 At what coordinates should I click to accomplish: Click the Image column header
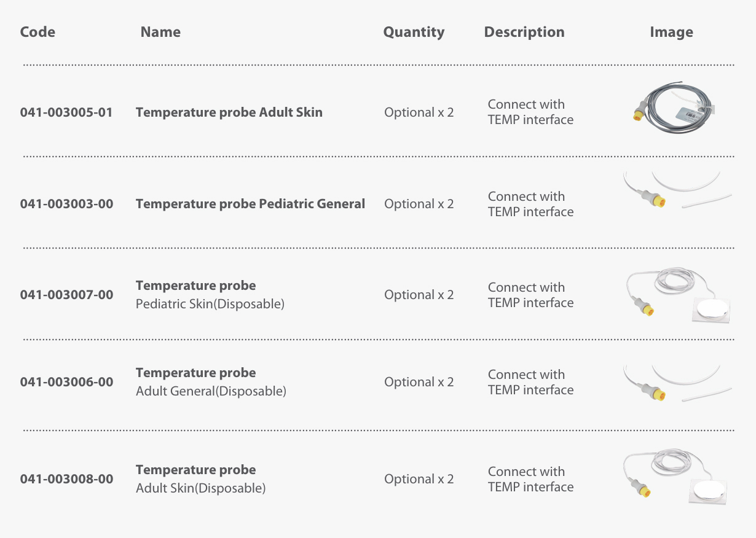tap(671, 32)
